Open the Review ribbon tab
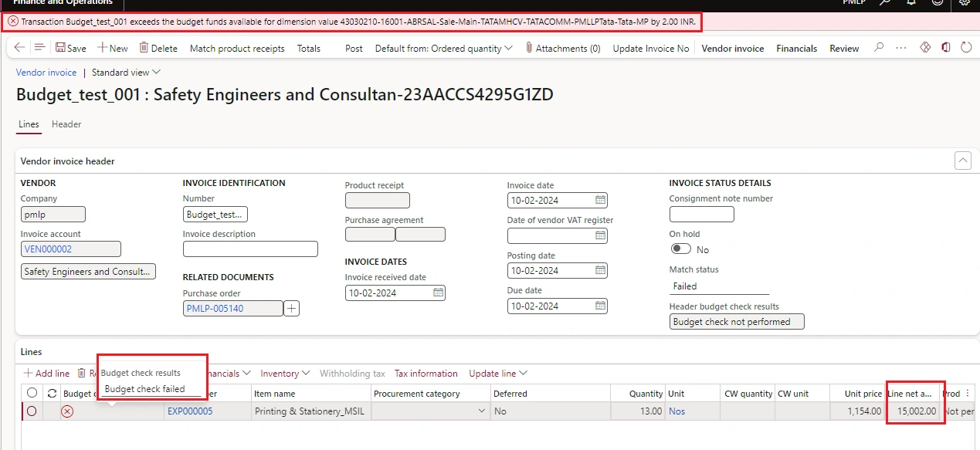 click(x=844, y=48)
